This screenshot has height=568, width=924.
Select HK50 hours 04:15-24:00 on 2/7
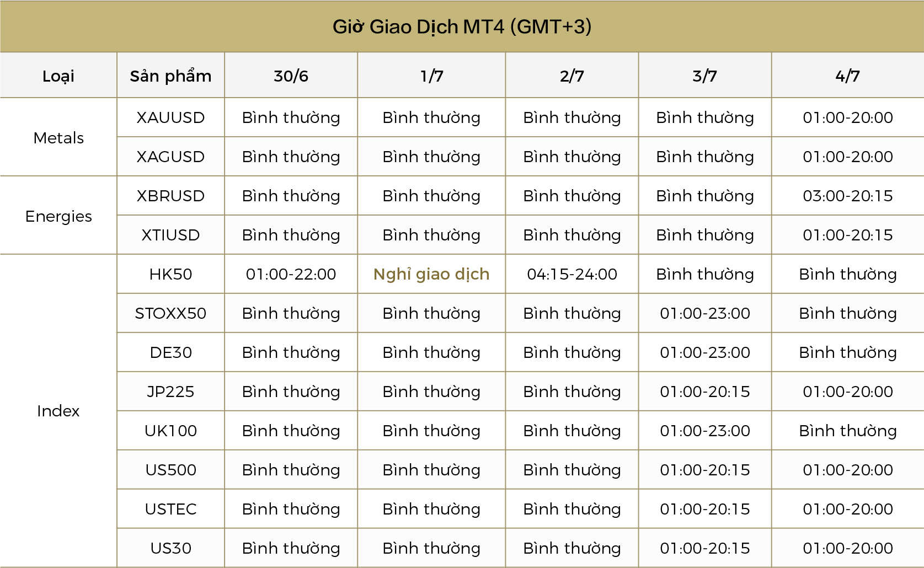point(572,274)
